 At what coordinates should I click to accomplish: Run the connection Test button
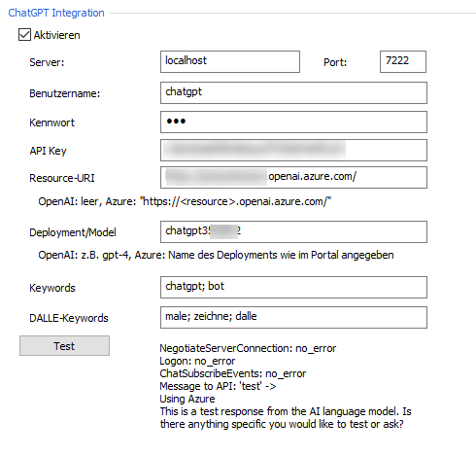(64, 346)
